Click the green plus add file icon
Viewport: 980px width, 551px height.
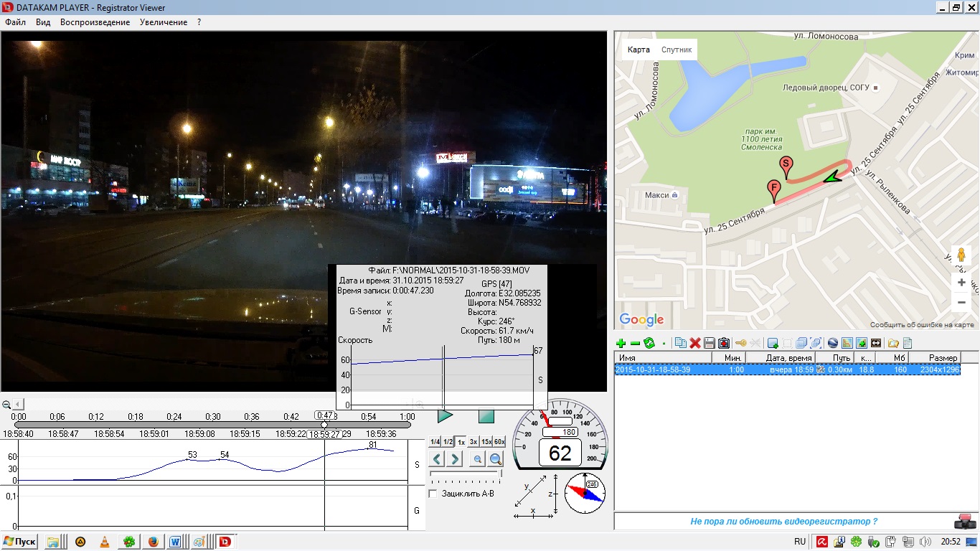[x=621, y=344]
